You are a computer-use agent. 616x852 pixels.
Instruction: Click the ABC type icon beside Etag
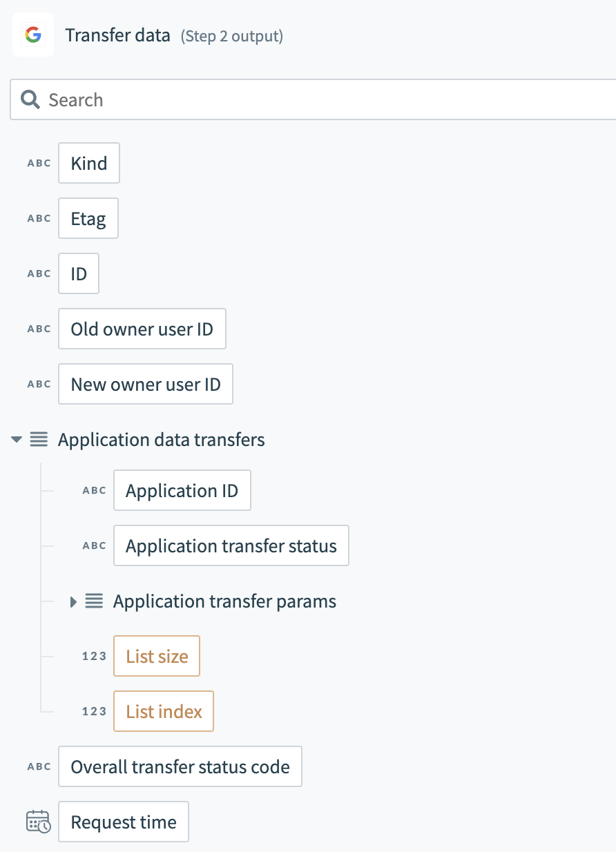coord(39,218)
